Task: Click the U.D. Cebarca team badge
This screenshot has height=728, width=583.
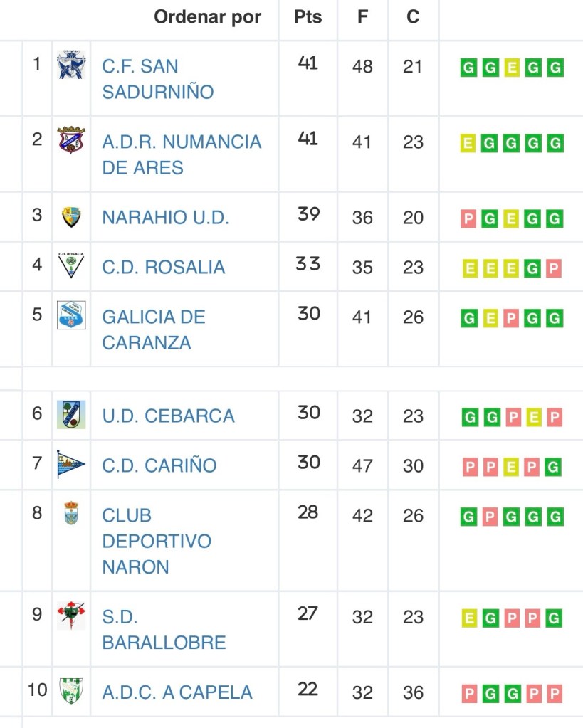Action: tap(71, 415)
